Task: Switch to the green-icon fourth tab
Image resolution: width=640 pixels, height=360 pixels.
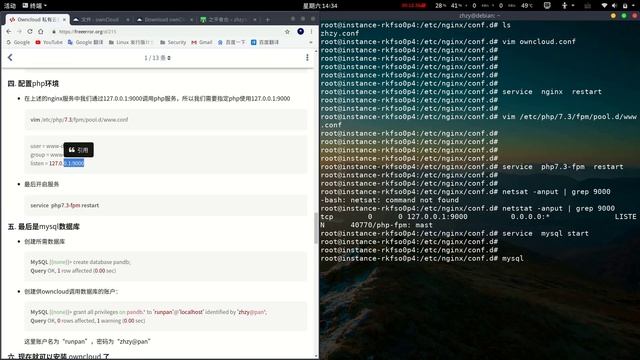Action: coord(229,19)
